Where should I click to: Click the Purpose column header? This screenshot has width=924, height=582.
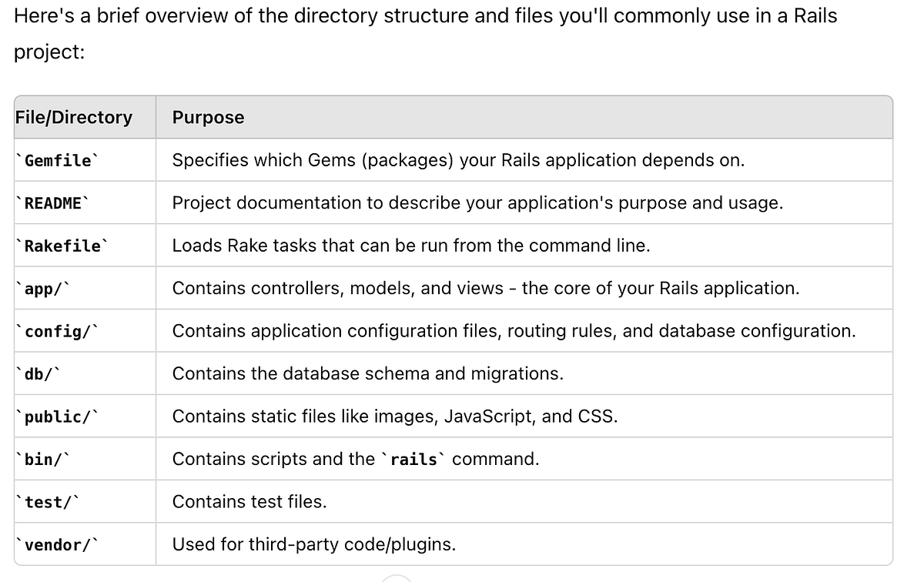[208, 117]
